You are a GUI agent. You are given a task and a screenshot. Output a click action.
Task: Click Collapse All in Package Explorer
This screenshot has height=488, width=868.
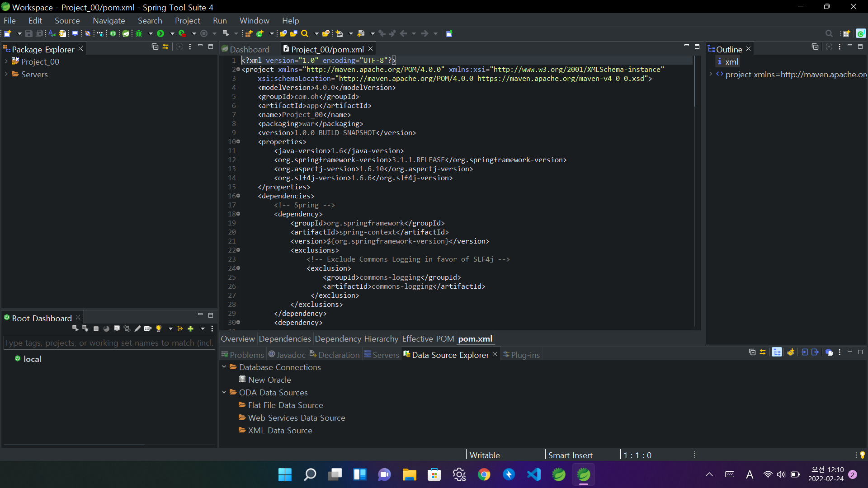pyautogui.click(x=155, y=47)
